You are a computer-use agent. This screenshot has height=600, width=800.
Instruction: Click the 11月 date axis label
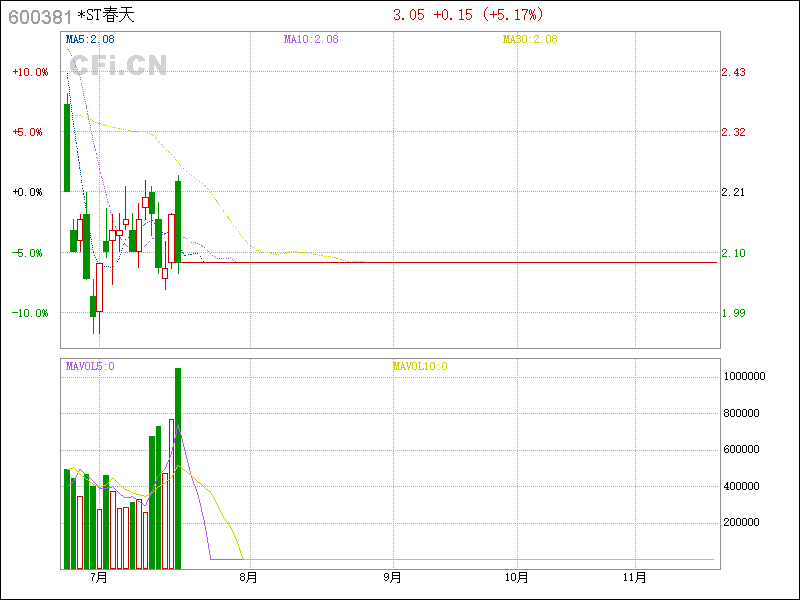[636, 577]
